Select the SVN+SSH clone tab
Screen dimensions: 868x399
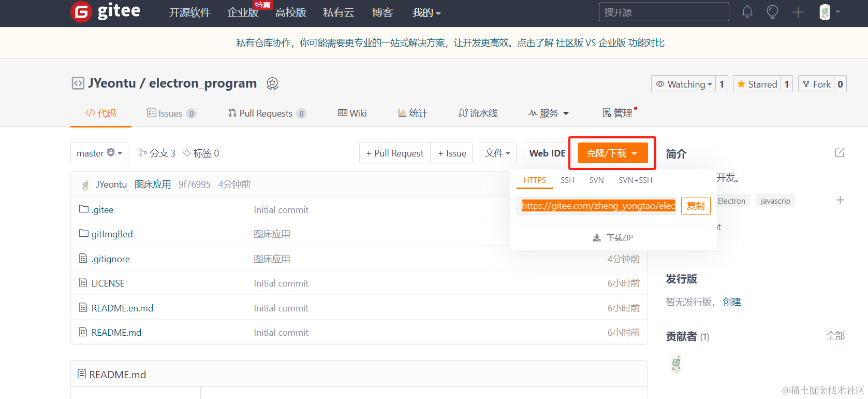tap(636, 180)
